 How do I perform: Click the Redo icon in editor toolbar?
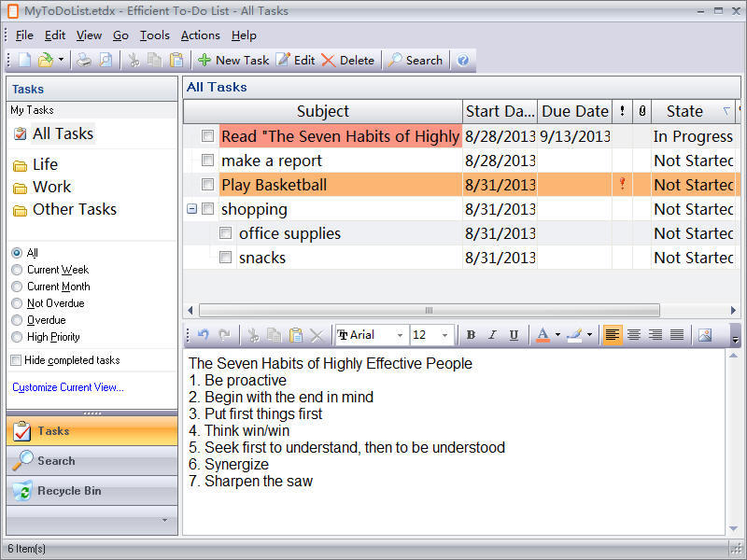tap(224, 335)
